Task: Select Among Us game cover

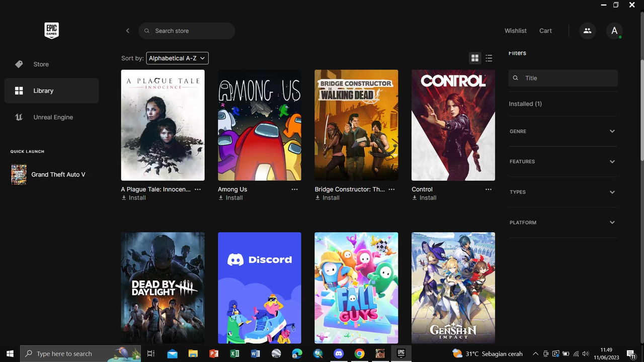Action: [x=260, y=125]
